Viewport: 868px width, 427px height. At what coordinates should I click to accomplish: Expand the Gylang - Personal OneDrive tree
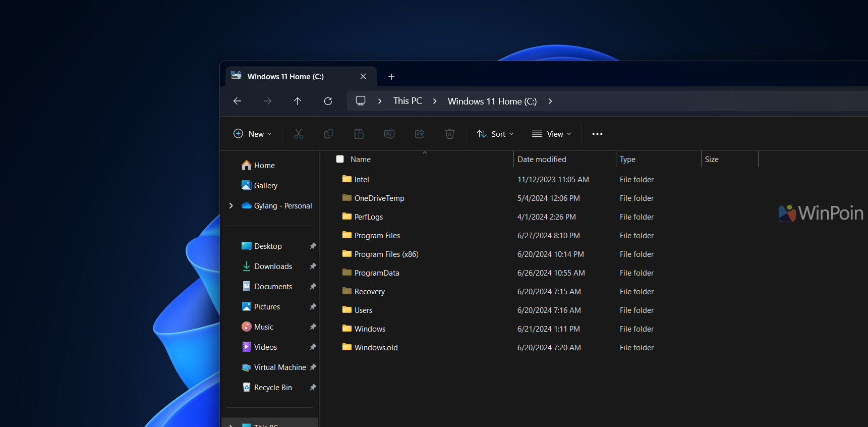coord(231,205)
